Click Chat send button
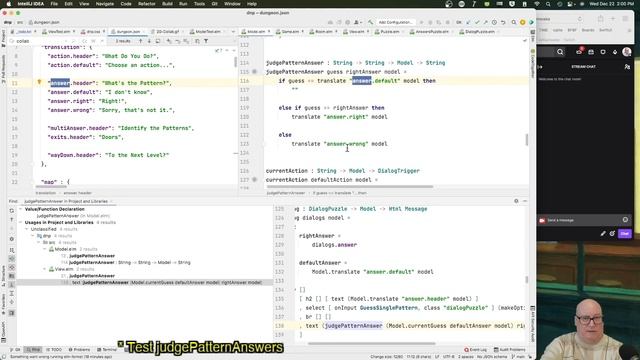This screenshot has width=640, height=360. tap(625, 233)
